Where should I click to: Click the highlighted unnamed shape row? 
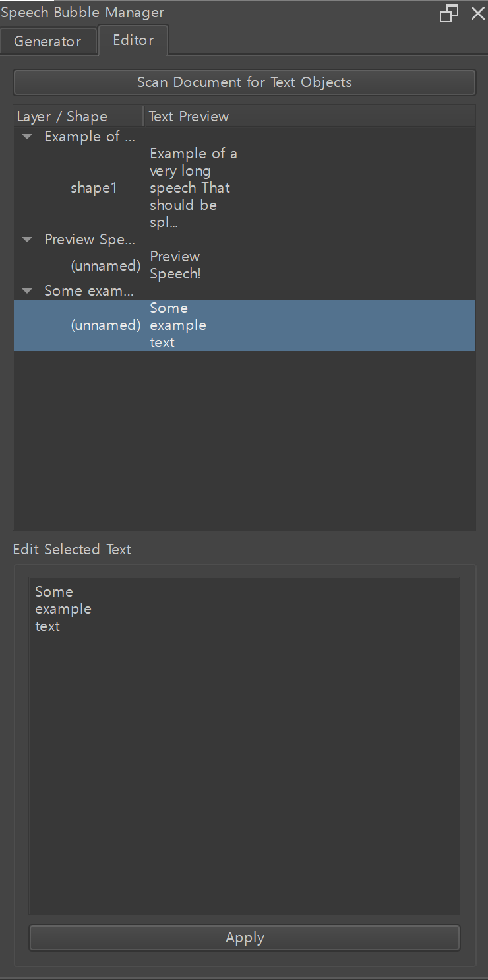[x=106, y=325]
